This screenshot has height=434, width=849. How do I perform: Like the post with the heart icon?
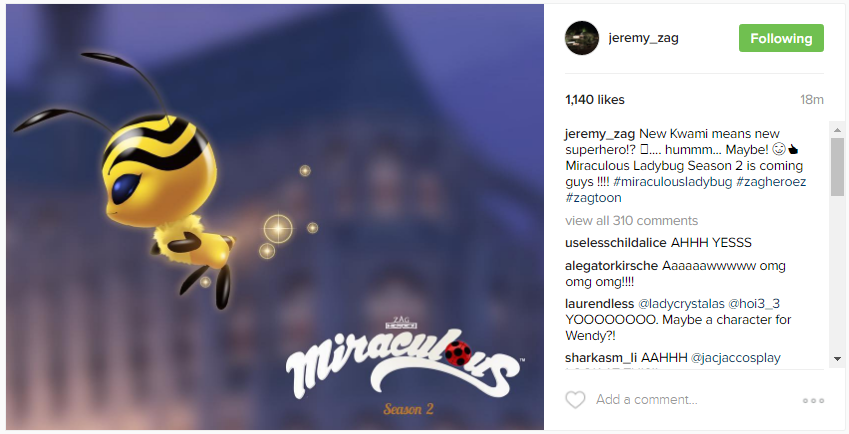tap(575, 400)
